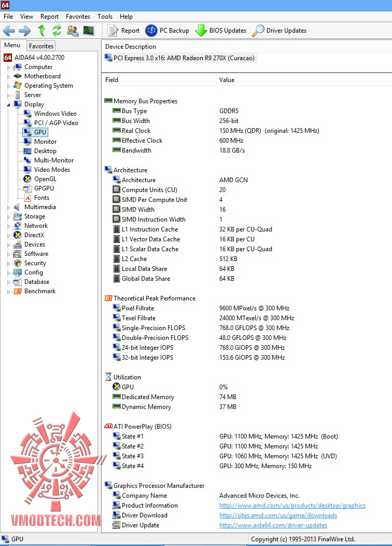
Task: Expand the Benchmark tree node
Action: [x=8, y=292]
